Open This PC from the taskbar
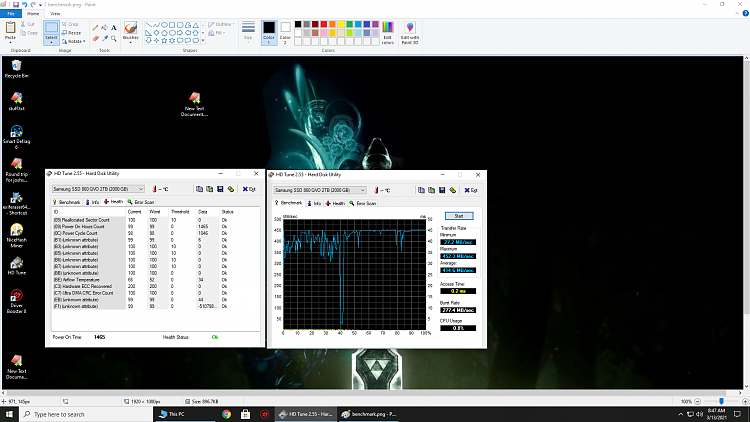Screen dimensions: 750x422 (x=185, y=414)
